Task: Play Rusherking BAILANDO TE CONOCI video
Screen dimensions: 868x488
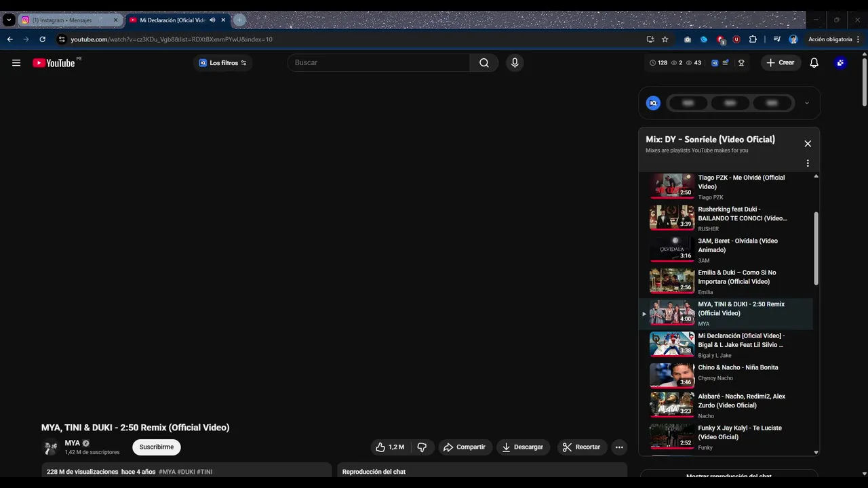Action: coord(727,219)
